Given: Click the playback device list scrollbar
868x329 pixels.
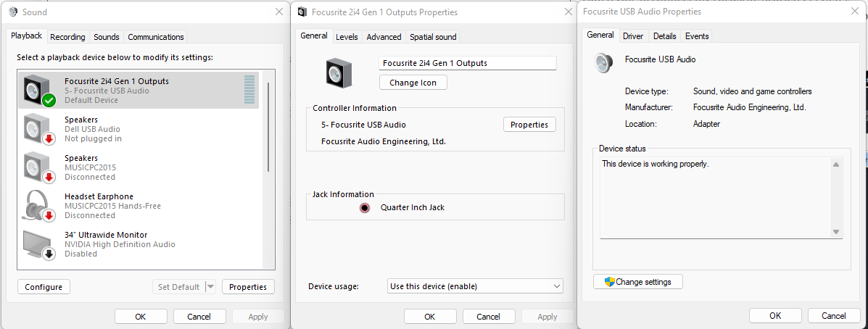Looking at the screenshot, I should click(269, 127).
